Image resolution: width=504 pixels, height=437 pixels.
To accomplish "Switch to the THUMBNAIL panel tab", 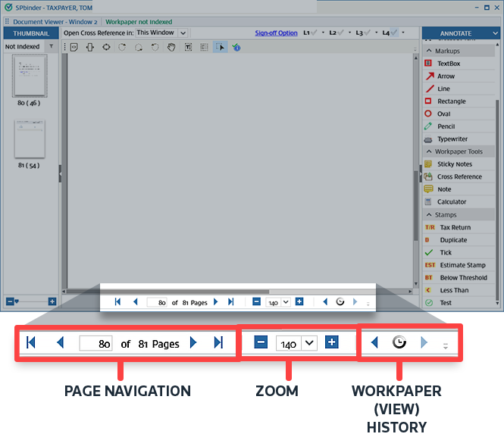I will tap(31, 33).
